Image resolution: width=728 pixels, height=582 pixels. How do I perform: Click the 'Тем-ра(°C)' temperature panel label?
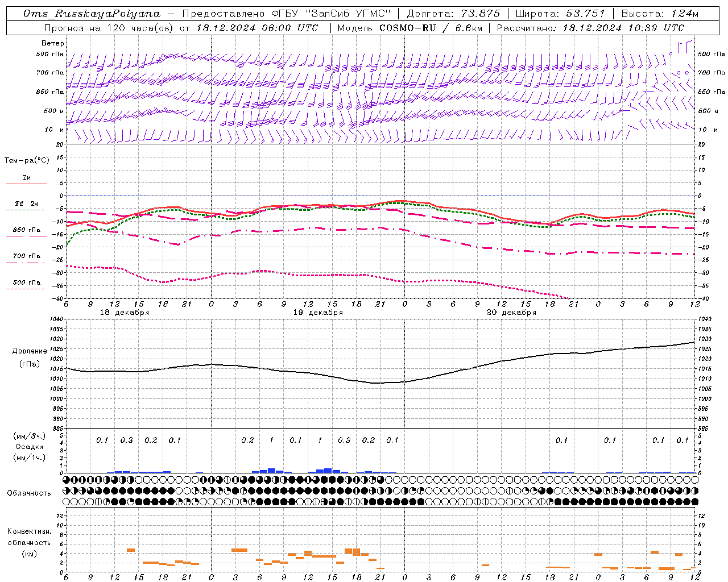[x=27, y=161]
